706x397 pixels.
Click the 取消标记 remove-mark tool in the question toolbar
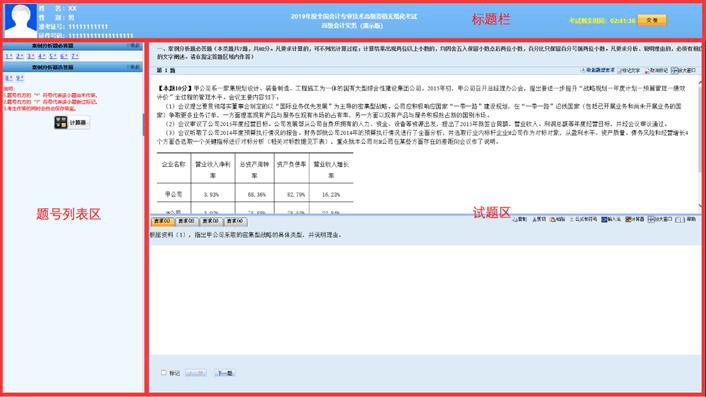point(656,71)
